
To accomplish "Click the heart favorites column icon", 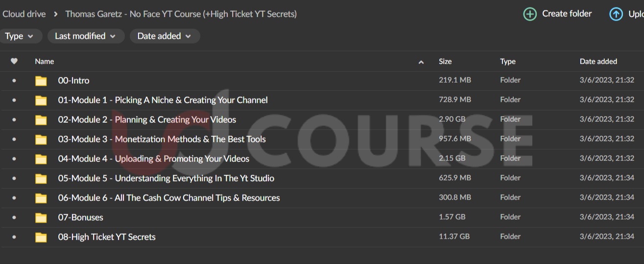I will [14, 61].
